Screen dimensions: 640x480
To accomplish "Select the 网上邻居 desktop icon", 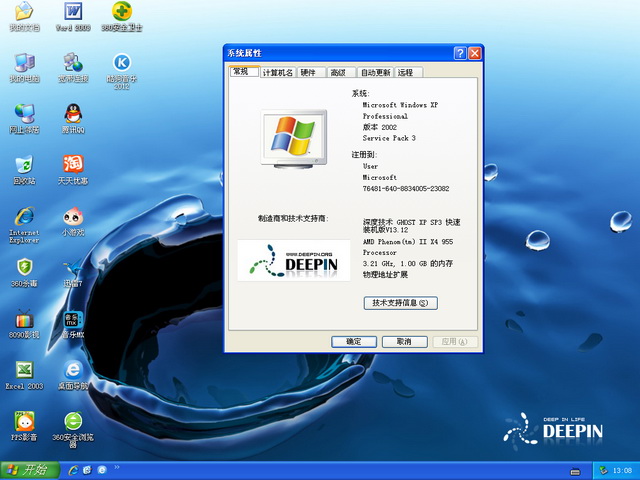I will point(24,118).
